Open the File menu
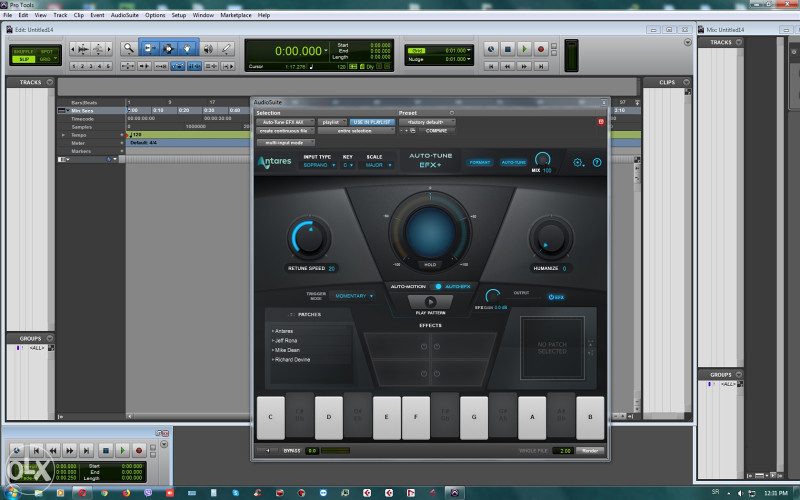 coord(8,15)
